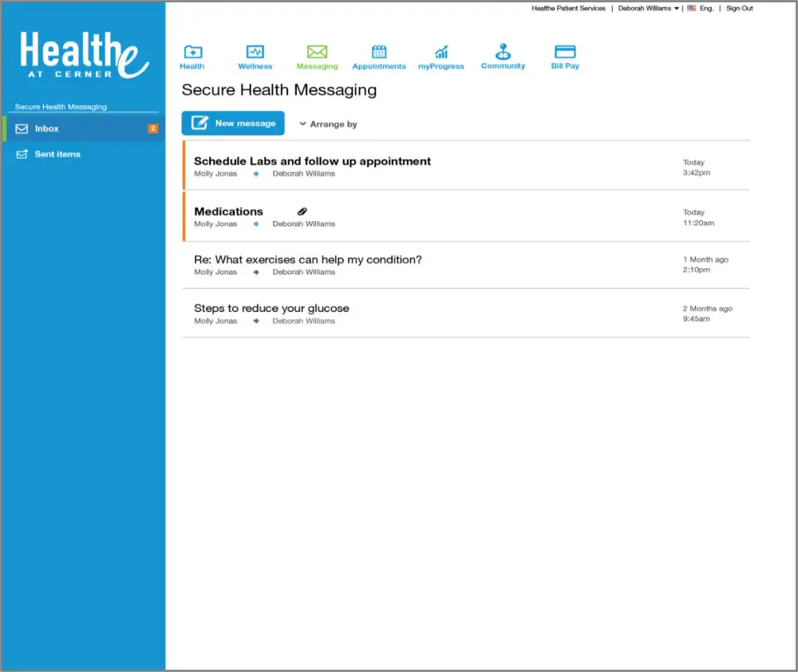Open the Community pin icon
This screenshot has width=798, height=672.
point(503,53)
